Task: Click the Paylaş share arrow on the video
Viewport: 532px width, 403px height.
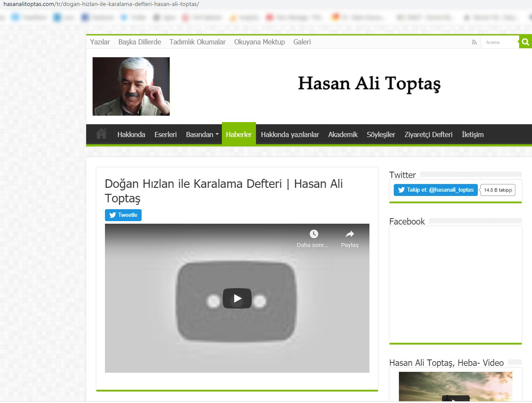Action: click(x=349, y=234)
